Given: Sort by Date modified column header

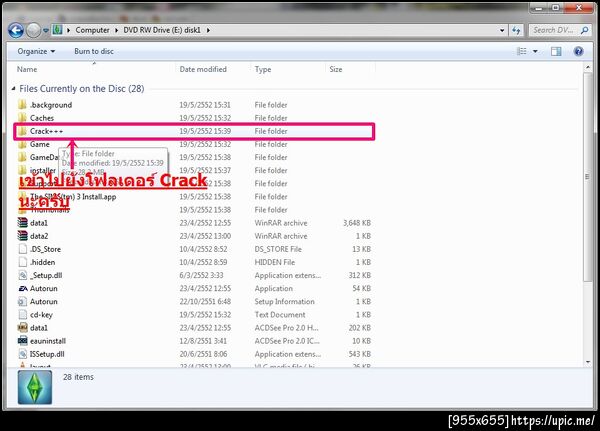Looking at the screenshot, I should point(203,69).
